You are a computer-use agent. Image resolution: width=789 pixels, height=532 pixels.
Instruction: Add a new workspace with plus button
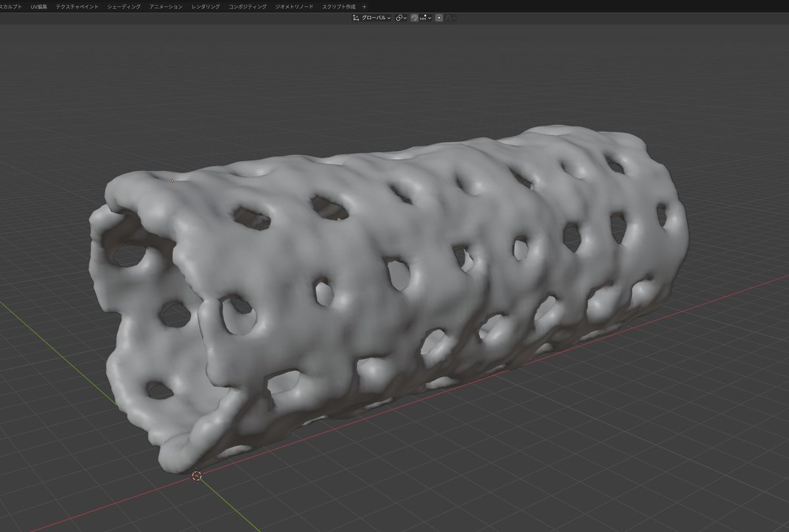pos(364,6)
